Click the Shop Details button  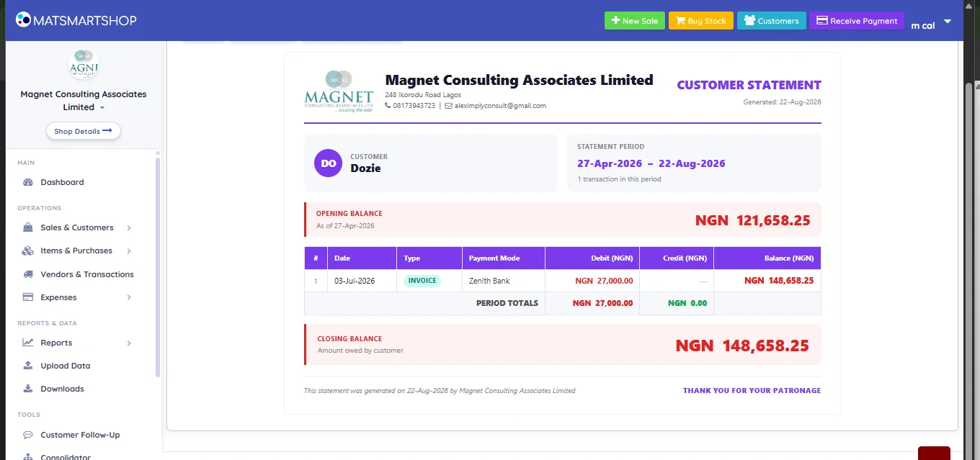point(83,131)
